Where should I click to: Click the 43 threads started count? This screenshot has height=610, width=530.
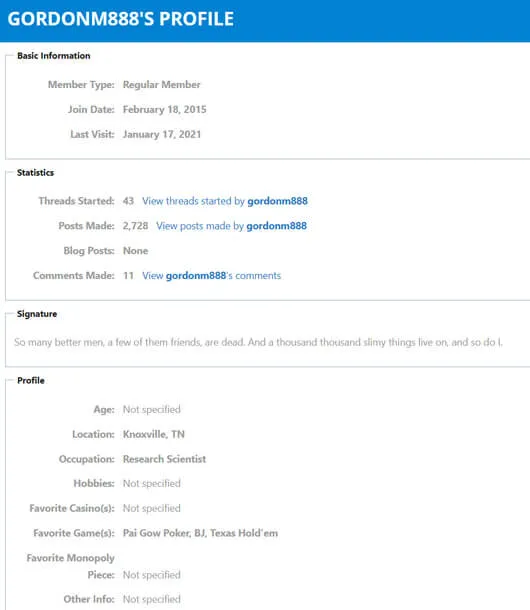(x=128, y=201)
